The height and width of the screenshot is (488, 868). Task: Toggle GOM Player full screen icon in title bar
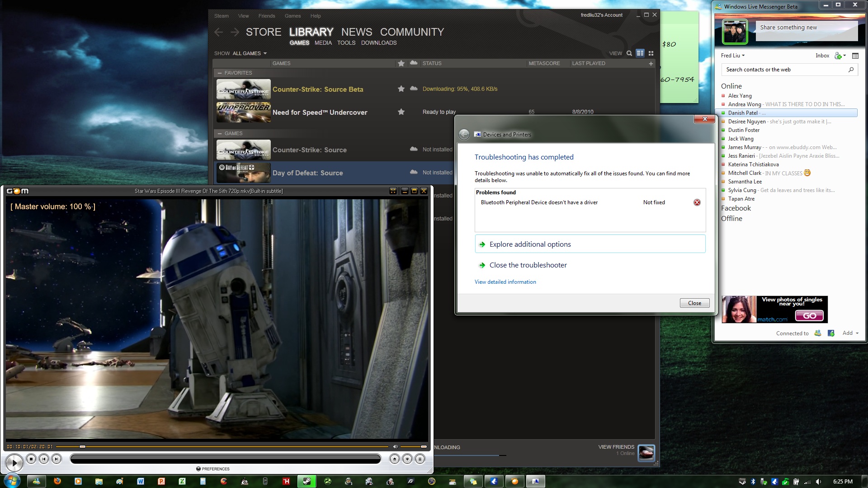click(x=393, y=191)
